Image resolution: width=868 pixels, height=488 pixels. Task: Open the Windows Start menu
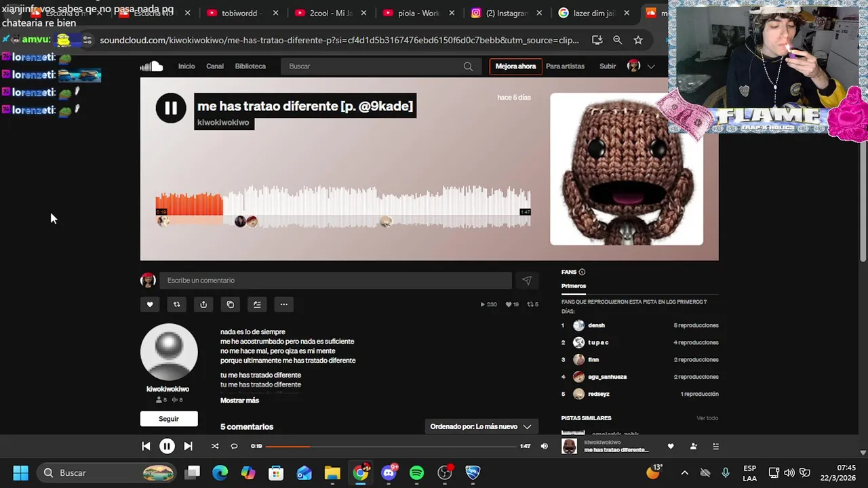pyautogui.click(x=20, y=472)
